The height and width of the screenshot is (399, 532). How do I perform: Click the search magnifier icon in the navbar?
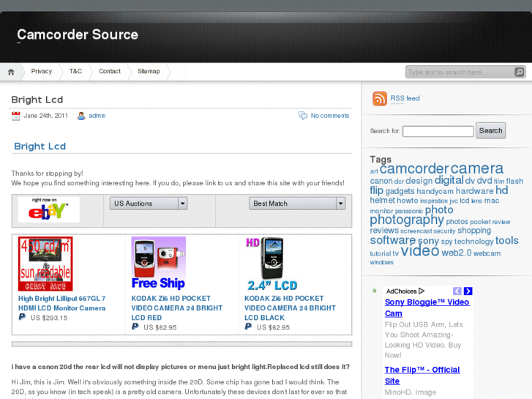coord(519,72)
